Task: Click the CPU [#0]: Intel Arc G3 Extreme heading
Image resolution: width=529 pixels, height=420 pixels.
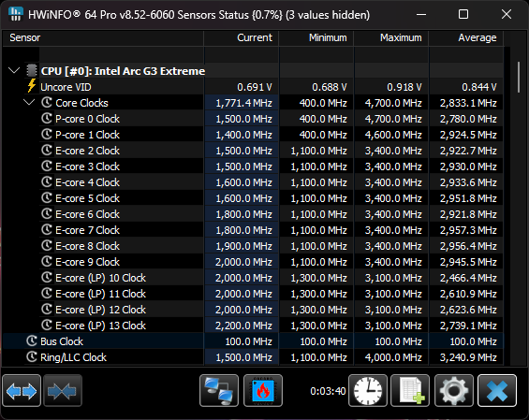Action: point(123,71)
